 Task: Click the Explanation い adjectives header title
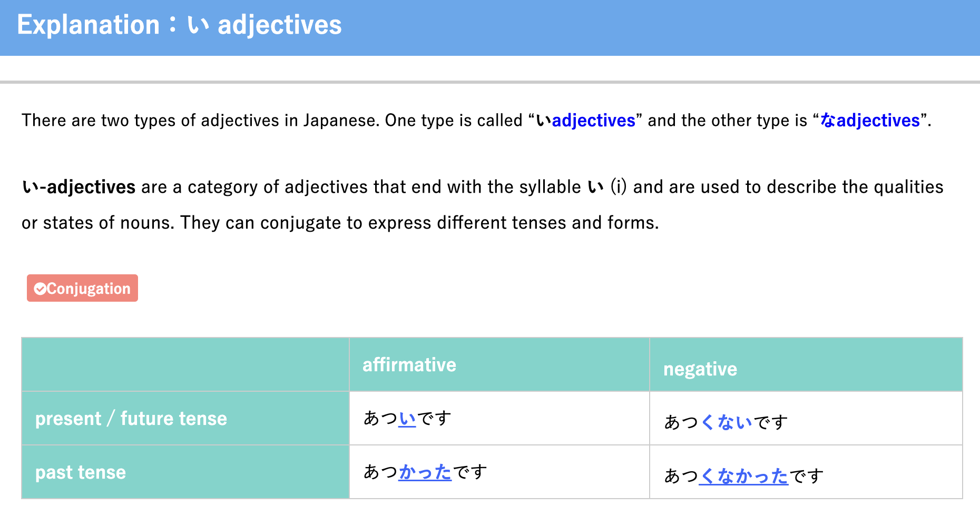pos(179,25)
